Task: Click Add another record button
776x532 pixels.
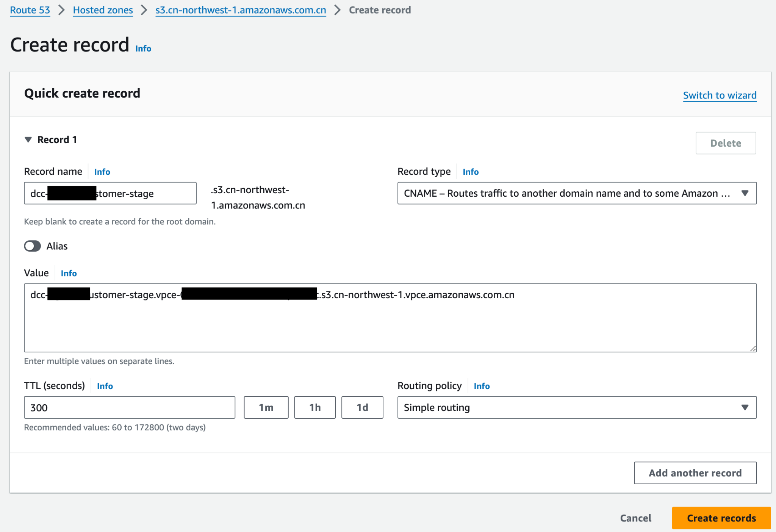Action: tap(695, 473)
